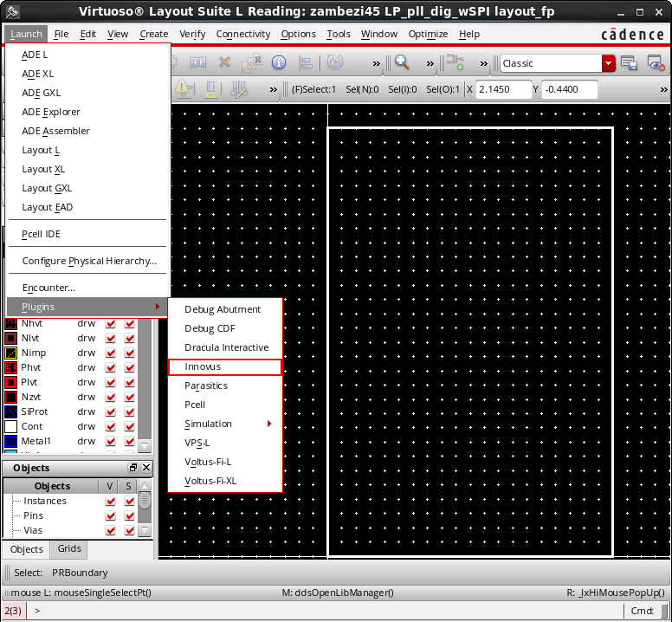Click the magnifier zoom icon

(x=402, y=63)
